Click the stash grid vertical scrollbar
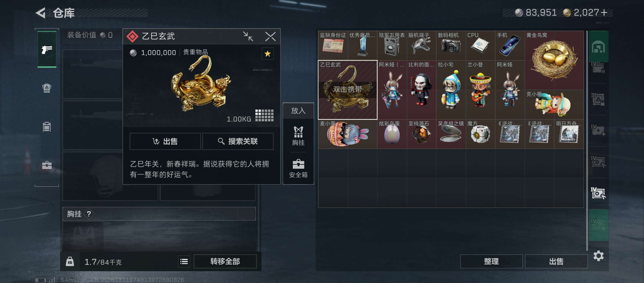644x283 pixels. pos(587,140)
